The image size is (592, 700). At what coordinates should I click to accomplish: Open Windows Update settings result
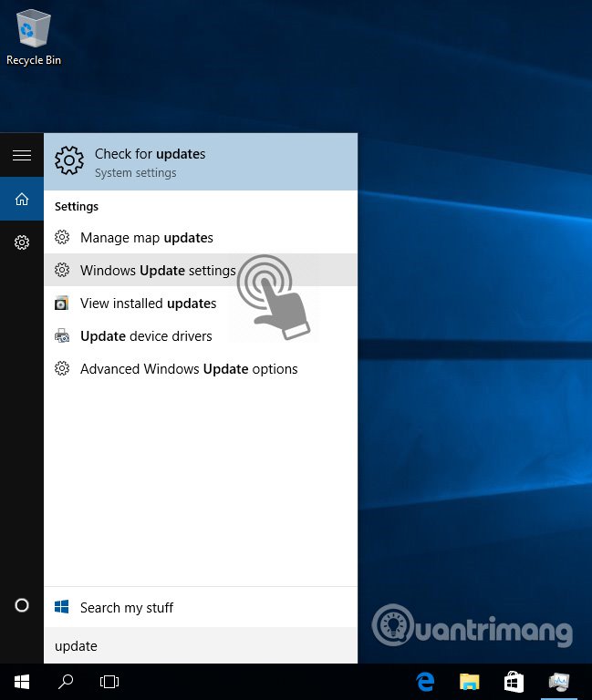pos(201,270)
